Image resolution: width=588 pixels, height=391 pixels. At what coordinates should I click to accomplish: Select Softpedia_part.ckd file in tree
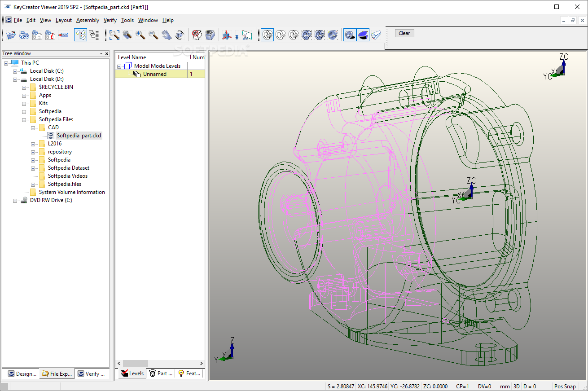click(x=79, y=136)
